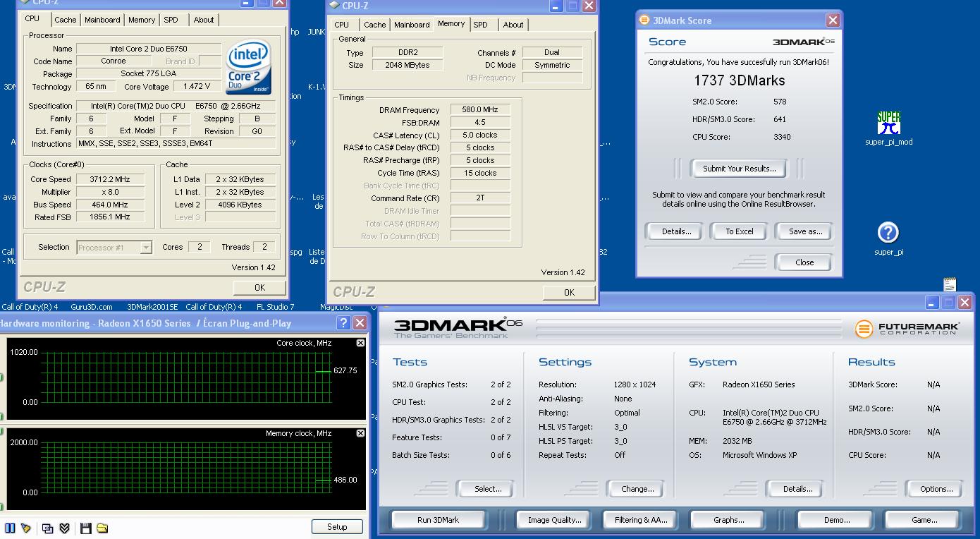Viewport: 980px width, 539px height.
Task: Click CPU Score value 3340
Action: coord(781,137)
